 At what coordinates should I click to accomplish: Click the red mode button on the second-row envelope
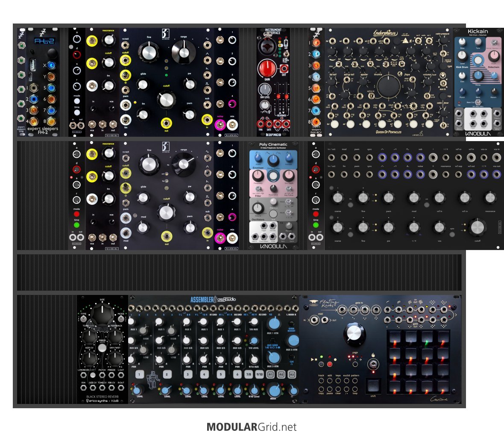point(76,214)
